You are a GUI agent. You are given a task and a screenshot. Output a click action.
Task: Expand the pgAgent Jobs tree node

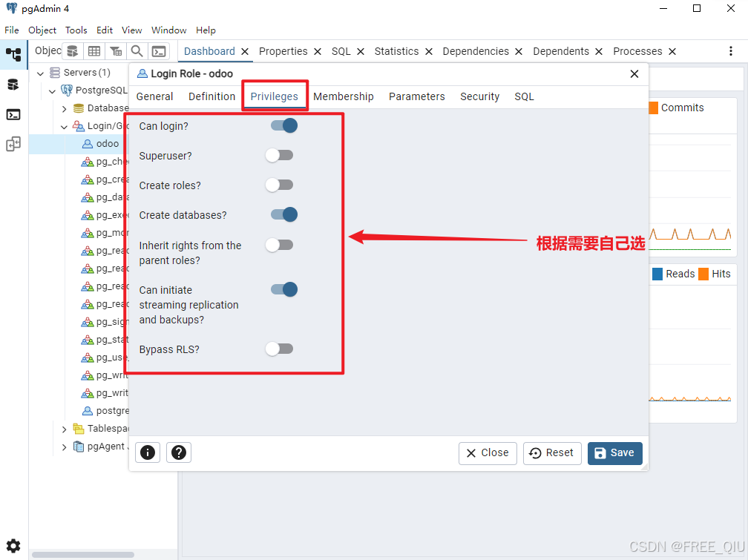(65, 447)
